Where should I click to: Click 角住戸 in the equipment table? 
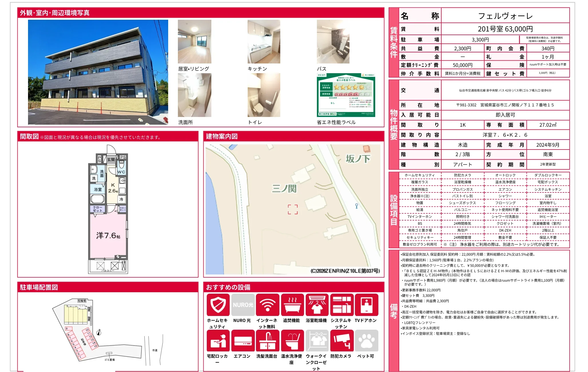(462, 230)
